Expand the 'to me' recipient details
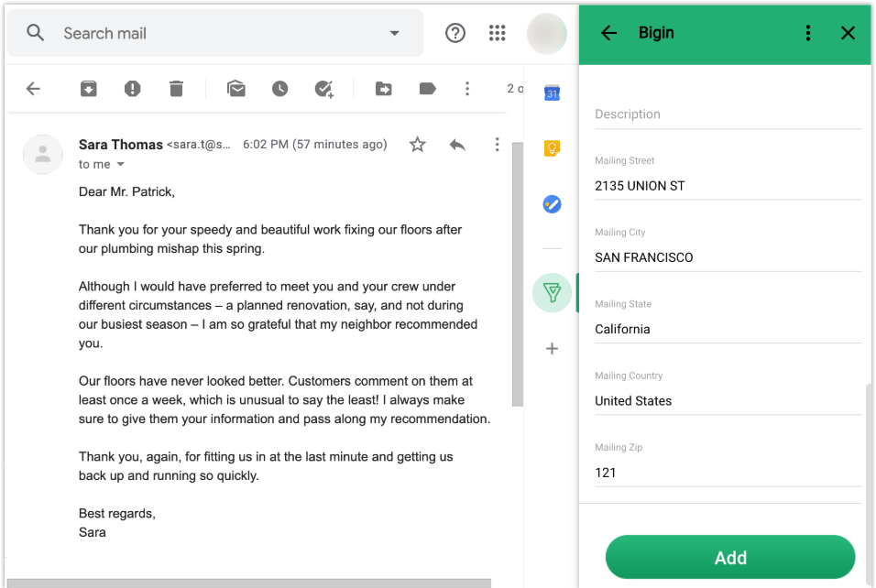876x588 pixels. [x=120, y=164]
